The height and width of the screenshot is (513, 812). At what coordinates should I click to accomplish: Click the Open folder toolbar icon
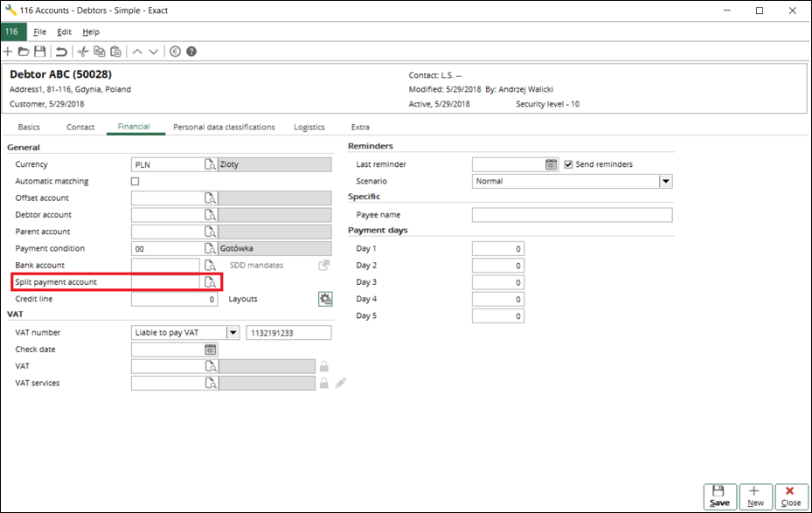[24, 52]
